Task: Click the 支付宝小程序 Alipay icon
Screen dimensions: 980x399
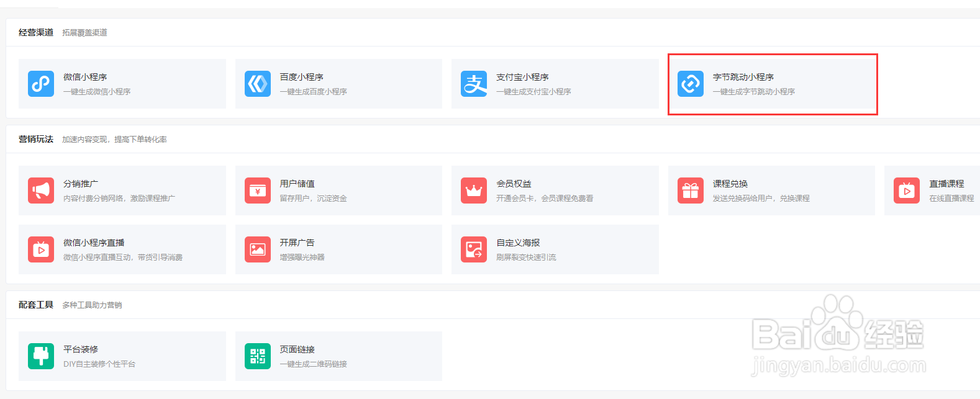Action: pyautogui.click(x=474, y=84)
